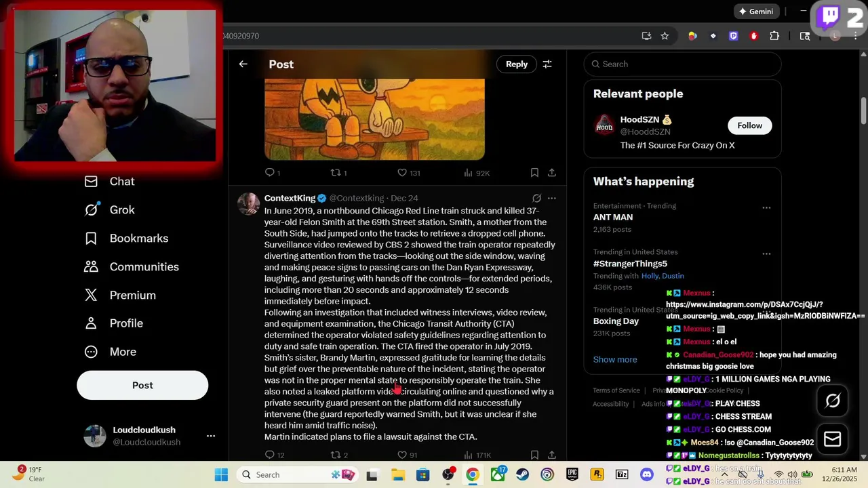Open the Gemini button in Chrome
The height and width of the screenshot is (488, 868).
(x=756, y=12)
